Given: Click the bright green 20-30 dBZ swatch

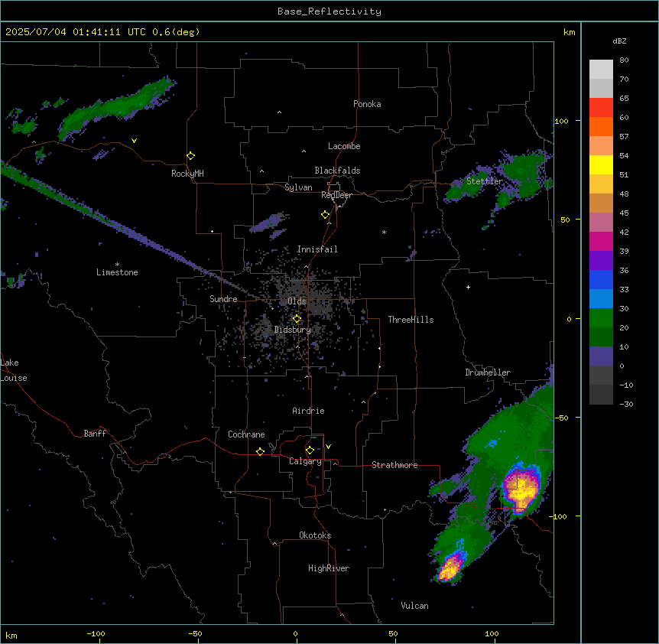Looking at the screenshot, I should 601,318.
